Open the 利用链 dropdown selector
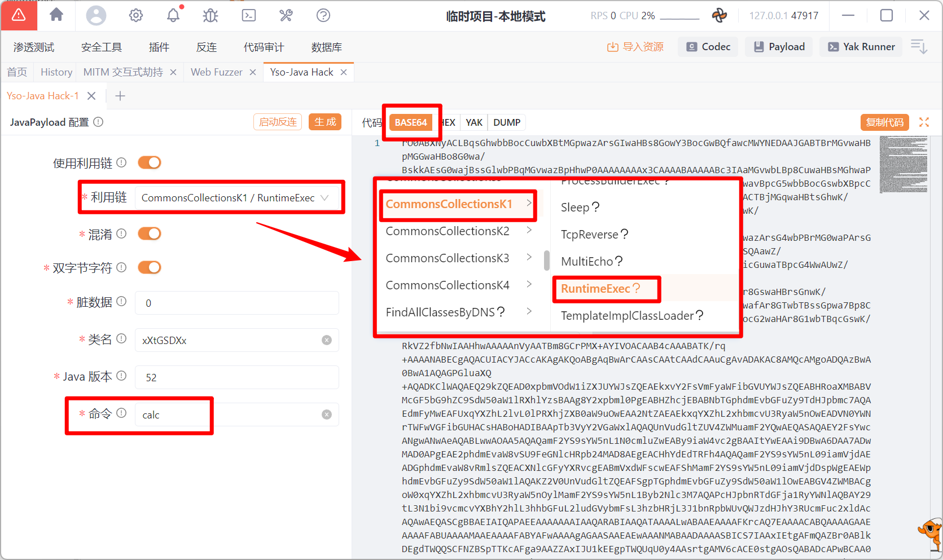This screenshot has width=943, height=560. (x=236, y=198)
